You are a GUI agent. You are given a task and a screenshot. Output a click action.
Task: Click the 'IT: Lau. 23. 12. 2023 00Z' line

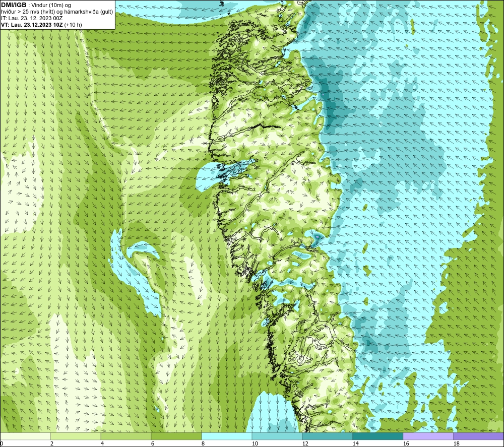pos(31,18)
